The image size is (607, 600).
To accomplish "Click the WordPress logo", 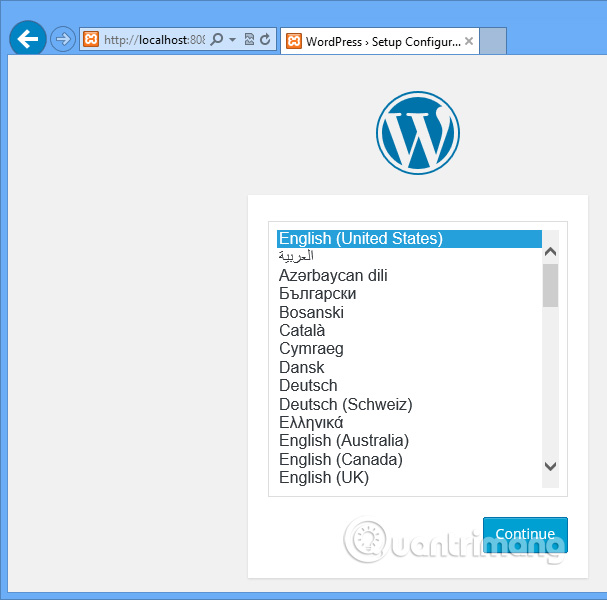I will [x=418, y=133].
